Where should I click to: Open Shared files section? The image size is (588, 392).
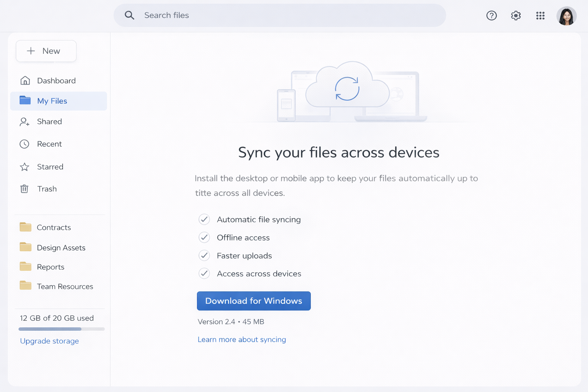point(49,122)
